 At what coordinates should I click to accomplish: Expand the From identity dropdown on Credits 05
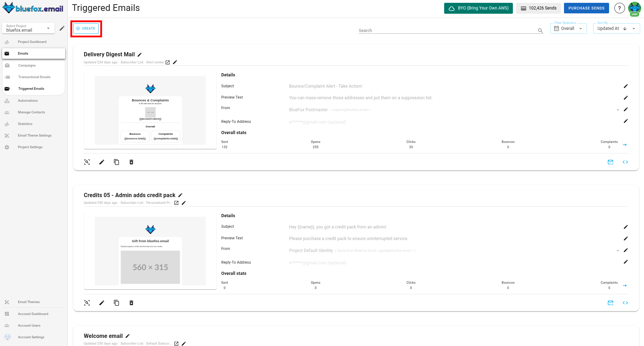tap(618, 250)
